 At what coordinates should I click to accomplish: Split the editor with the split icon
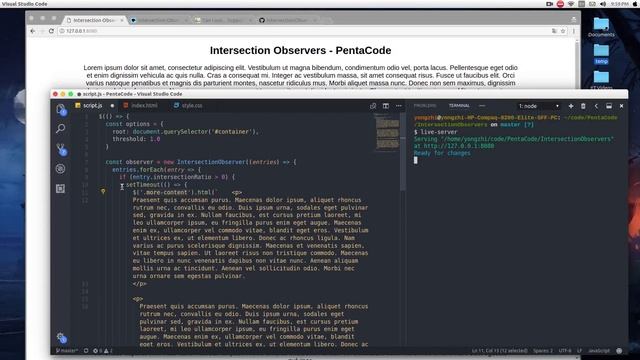pyautogui.click(x=386, y=106)
